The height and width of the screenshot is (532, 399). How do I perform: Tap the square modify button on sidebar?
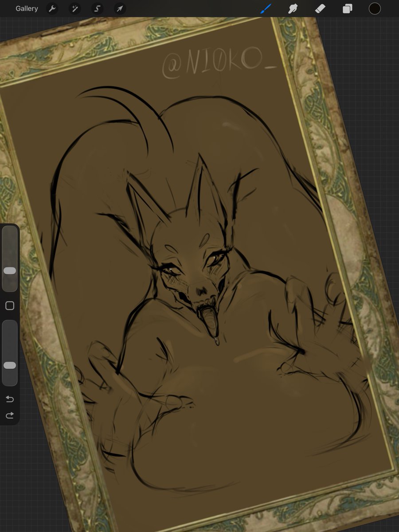point(10,305)
